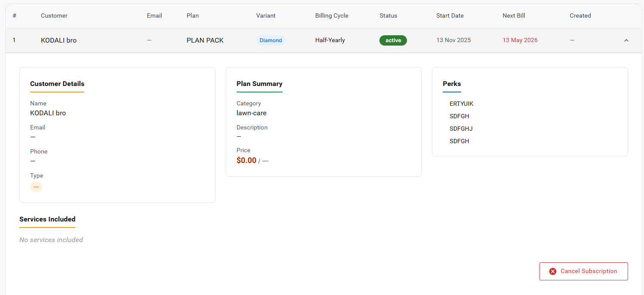Click the active status badge
The width and height of the screenshot is (644, 295).
point(393,40)
